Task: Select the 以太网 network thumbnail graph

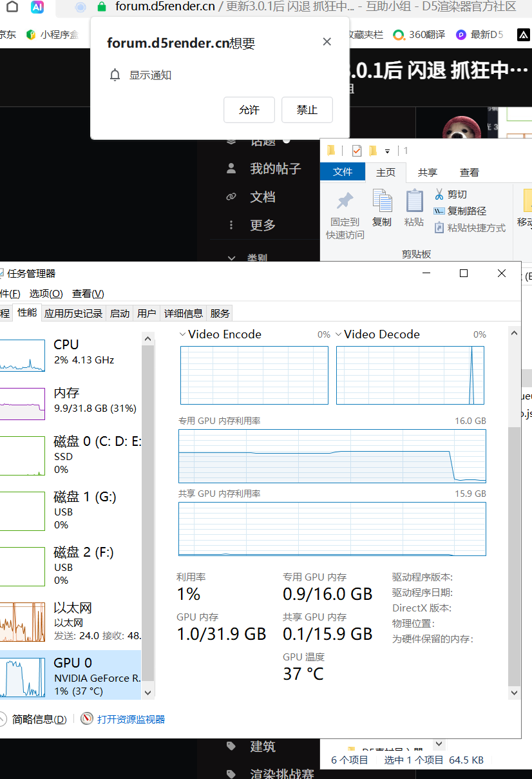Action: click(22, 621)
